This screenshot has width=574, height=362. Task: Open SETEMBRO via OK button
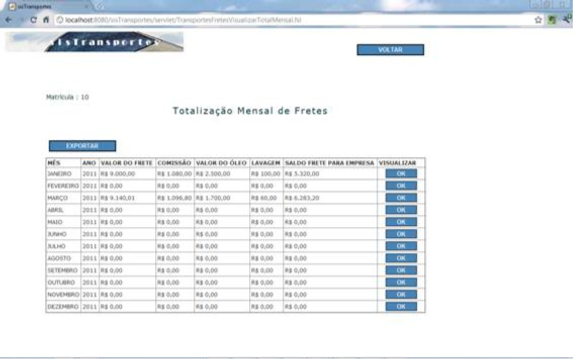[x=401, y=270]
